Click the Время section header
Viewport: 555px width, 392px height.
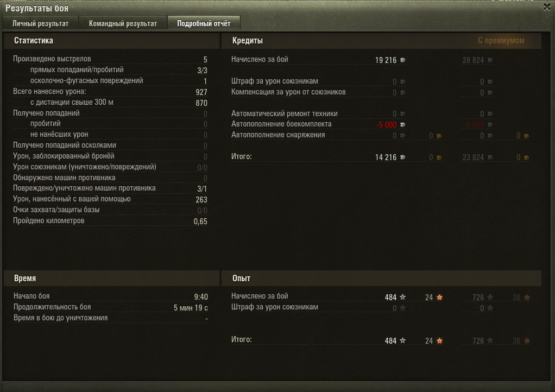click(25, 279)
